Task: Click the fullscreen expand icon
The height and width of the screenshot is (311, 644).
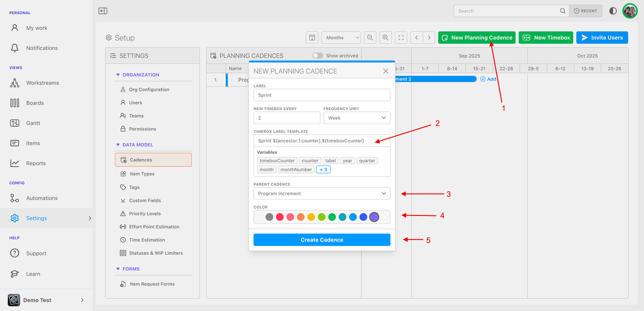Action: click(401, 38)
